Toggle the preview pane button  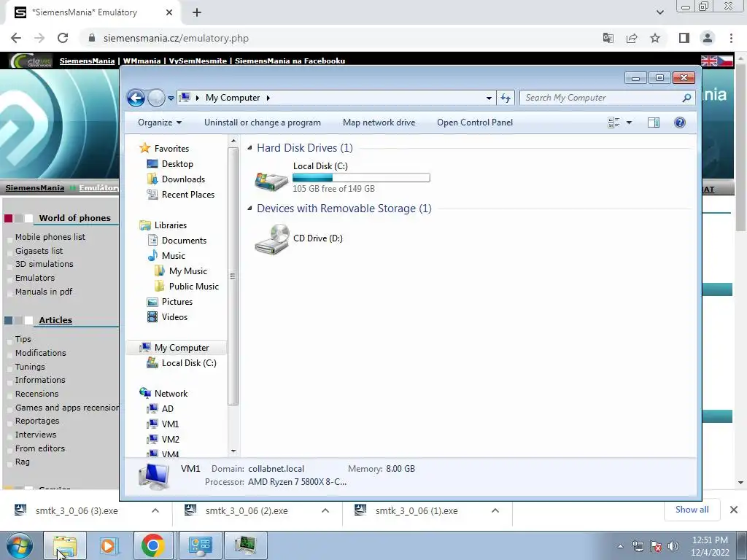pos(654,122)
